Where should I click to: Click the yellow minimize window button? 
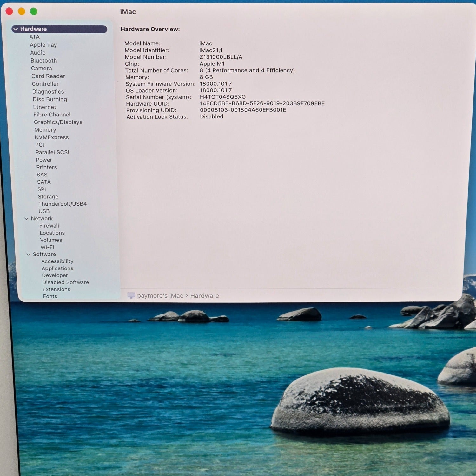[21, 11]
